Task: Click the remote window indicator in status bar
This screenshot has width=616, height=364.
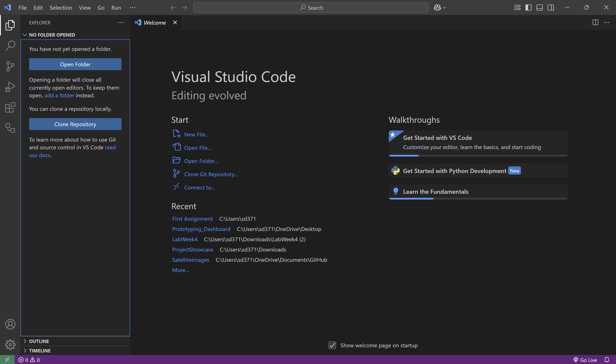Action: pos(7,360)
